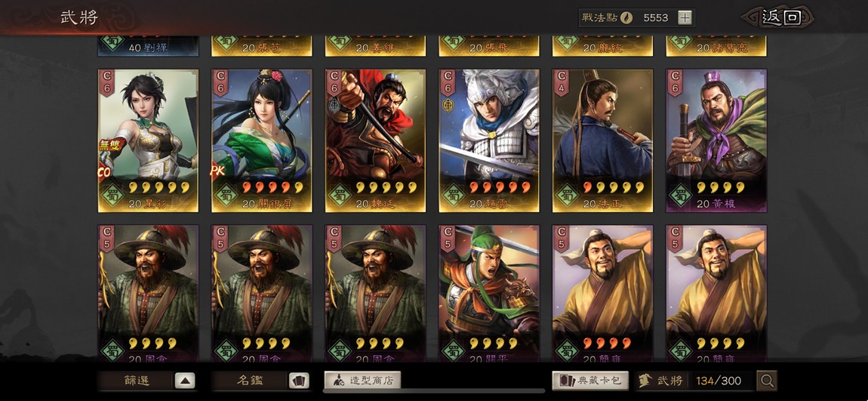
Task: Select the 關平 general card
Action: [489, 294]
